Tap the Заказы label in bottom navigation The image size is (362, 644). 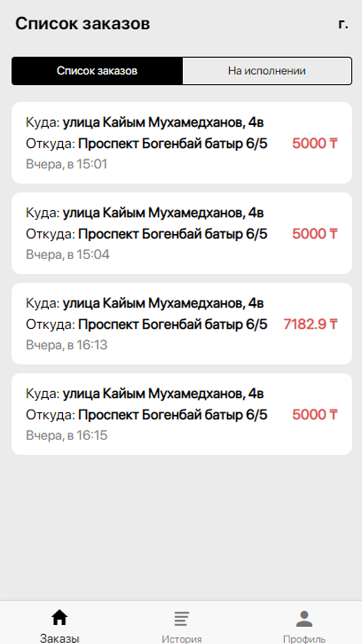click(x=59, y=638)
